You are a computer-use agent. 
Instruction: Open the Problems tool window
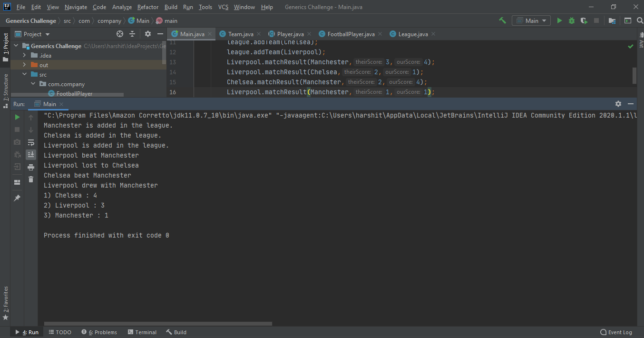point(99,332)
